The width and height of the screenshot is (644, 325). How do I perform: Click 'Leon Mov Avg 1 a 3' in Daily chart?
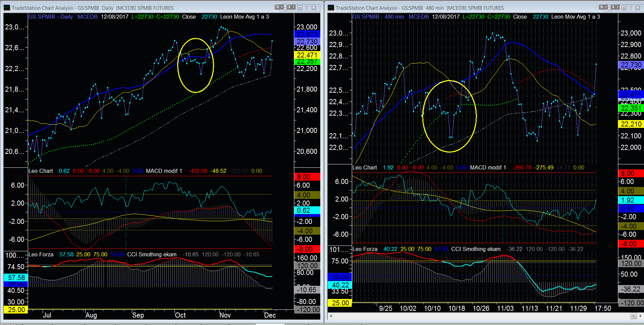coord(245,17)
